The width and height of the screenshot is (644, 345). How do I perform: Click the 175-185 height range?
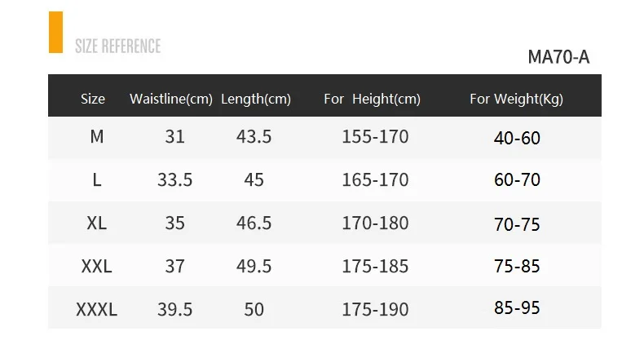(375, 266)
